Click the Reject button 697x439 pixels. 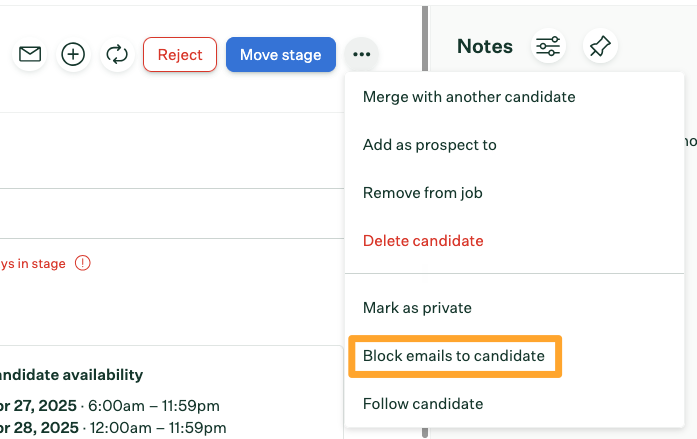point(180,55)
